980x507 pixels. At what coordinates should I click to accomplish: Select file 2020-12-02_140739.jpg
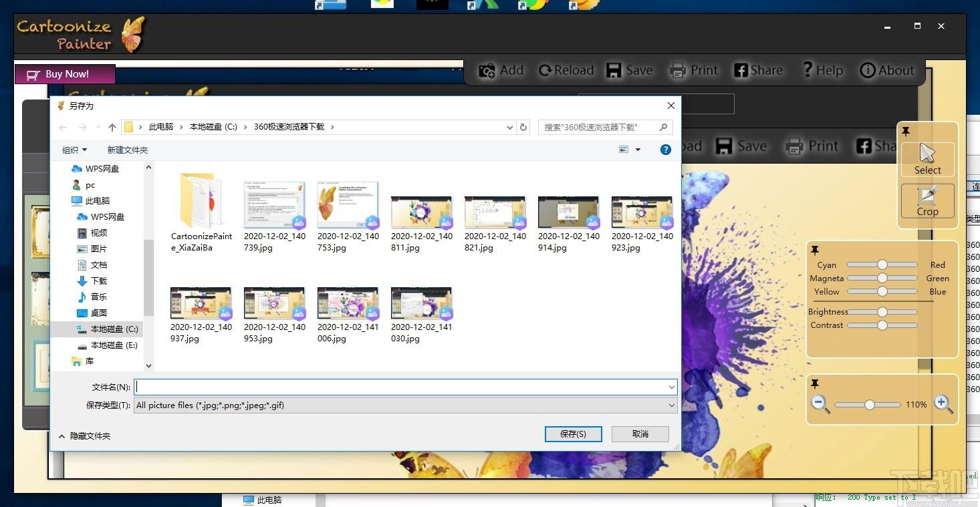pos(275,215)
